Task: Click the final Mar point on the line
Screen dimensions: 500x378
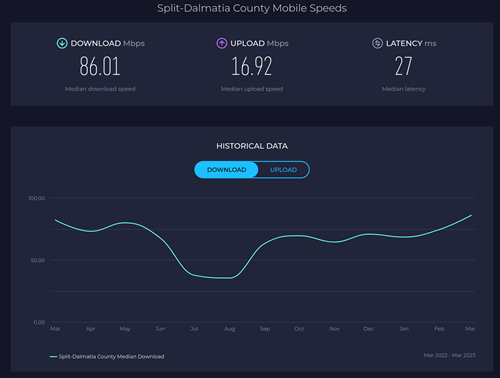Action: tap(471, 215)
